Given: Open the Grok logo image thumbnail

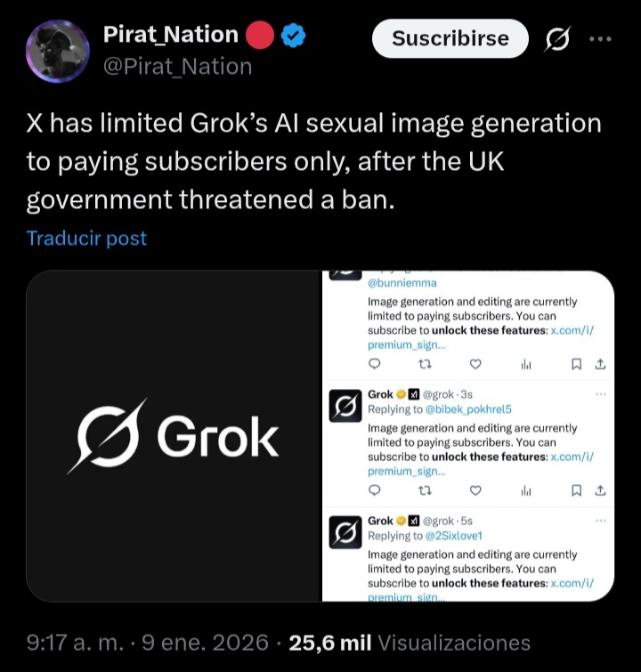Looking at the screenshot, I should [173, 436].
